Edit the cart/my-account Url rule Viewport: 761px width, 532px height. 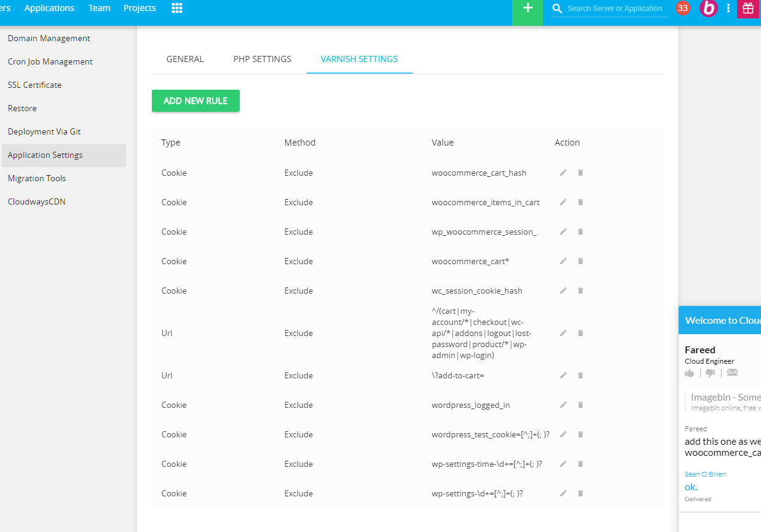pyautogui.click(x=563, y=333)
